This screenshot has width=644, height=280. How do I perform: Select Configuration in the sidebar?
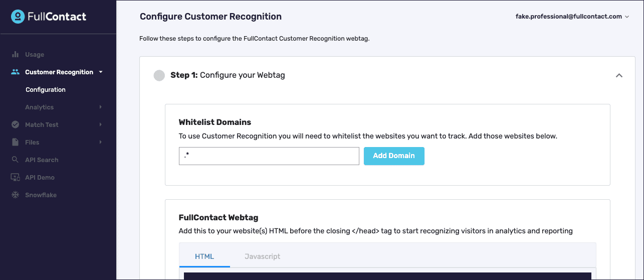pos(46,90)
